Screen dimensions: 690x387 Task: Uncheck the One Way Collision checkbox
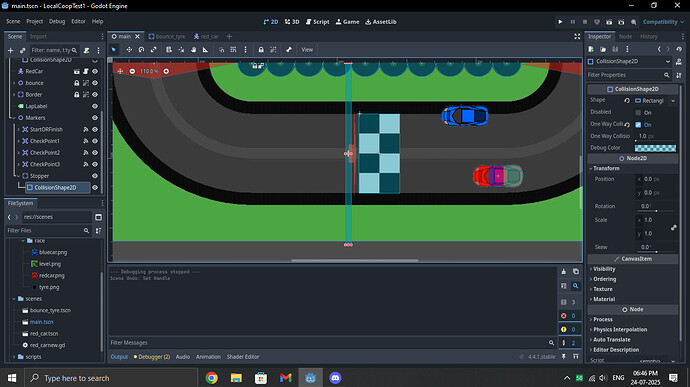638,125
